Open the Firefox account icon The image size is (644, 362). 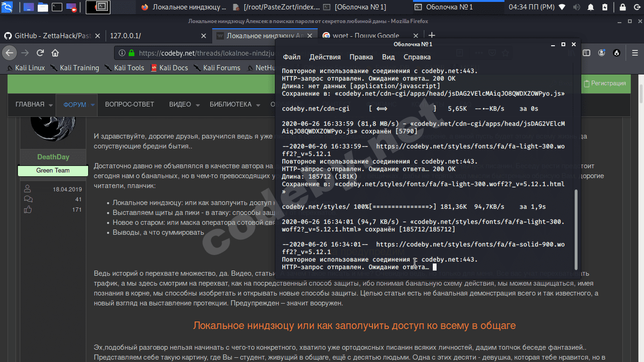pos(601,53)
